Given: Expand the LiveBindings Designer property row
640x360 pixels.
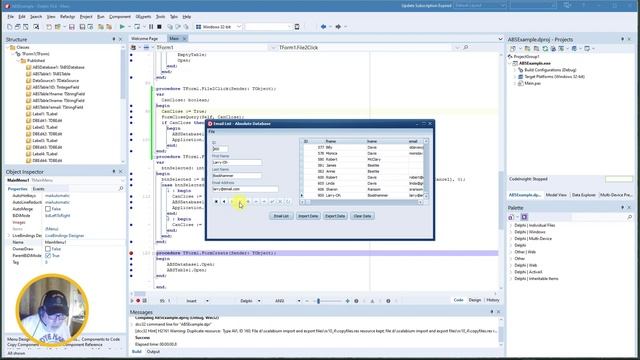Looking at the screenshot, I should click(x=9, y=236).
